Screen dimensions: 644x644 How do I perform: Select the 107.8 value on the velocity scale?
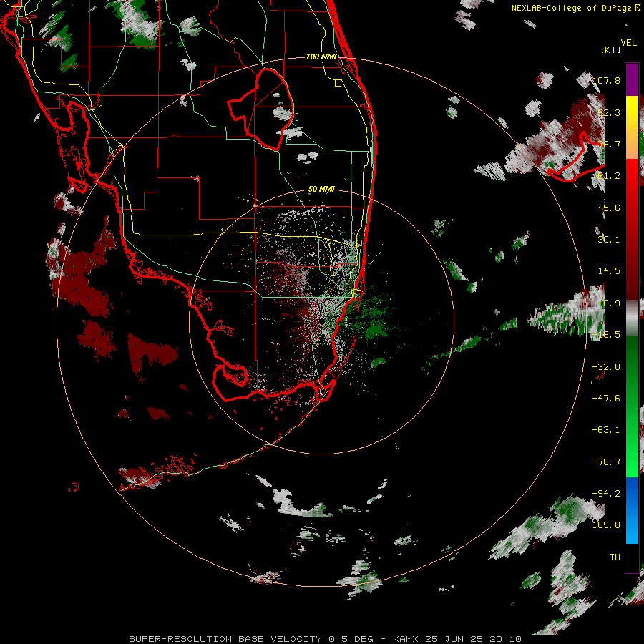click(607, 80)
